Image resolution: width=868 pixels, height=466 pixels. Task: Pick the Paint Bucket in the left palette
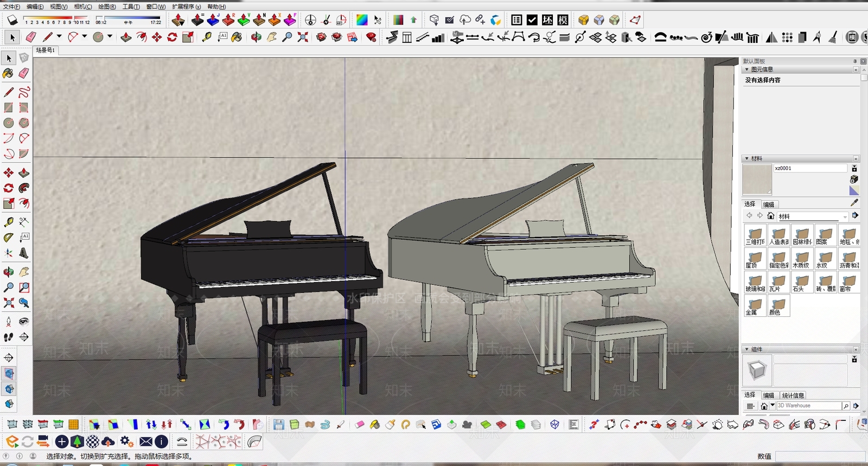8,73
